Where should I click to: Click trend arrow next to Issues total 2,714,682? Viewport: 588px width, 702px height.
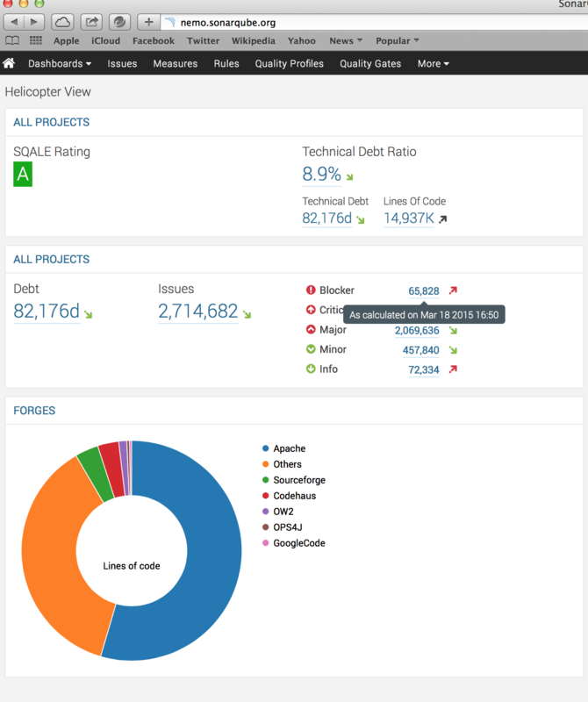(x=247, y=315)
